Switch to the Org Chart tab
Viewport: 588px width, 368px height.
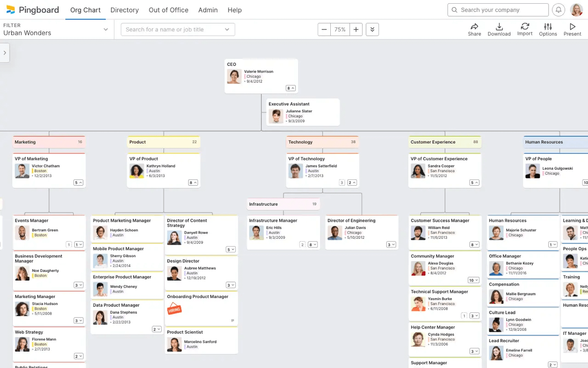point(85,10)
